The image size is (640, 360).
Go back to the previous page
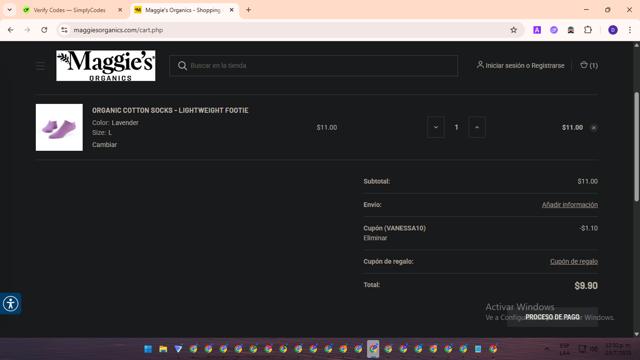(11, 30)
